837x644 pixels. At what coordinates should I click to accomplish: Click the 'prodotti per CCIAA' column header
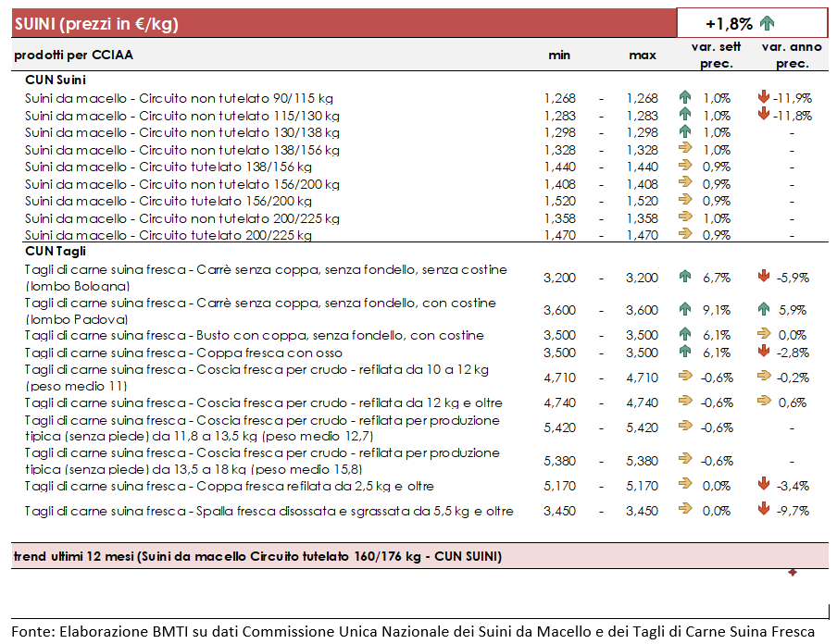click(x=74, y=55)
